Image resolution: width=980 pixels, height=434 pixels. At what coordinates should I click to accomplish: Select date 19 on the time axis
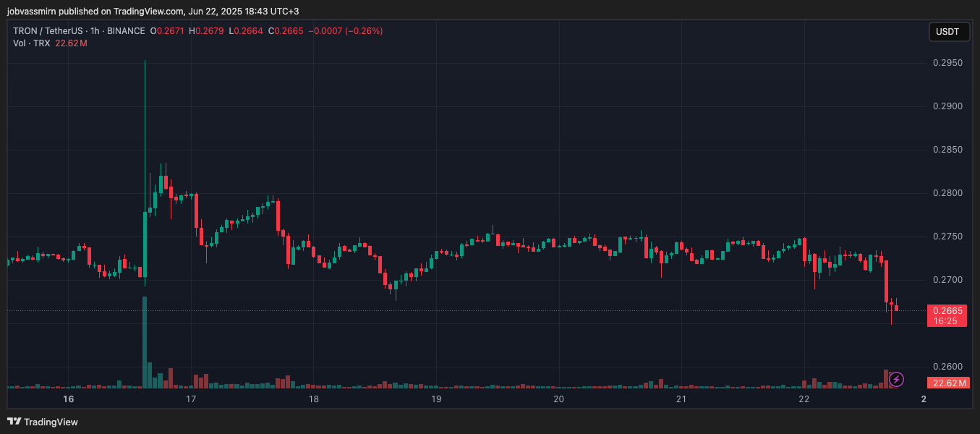pyautogui.click(x=436, y=399)
